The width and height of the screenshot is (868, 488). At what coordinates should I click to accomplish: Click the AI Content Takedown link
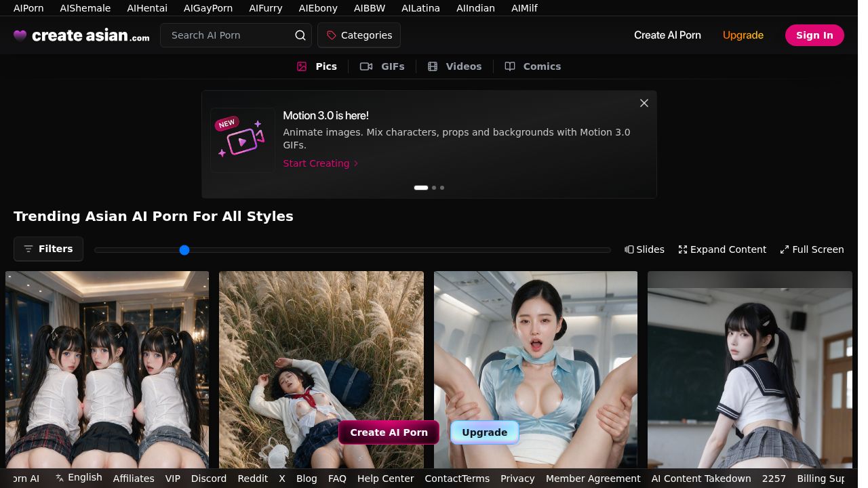[x=701, y=479]
